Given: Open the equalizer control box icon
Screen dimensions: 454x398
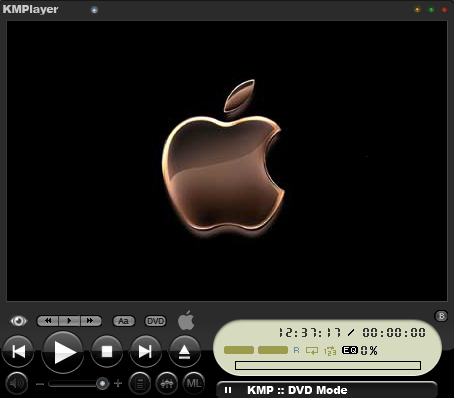Looking at the screenshot, I should 167,383.
